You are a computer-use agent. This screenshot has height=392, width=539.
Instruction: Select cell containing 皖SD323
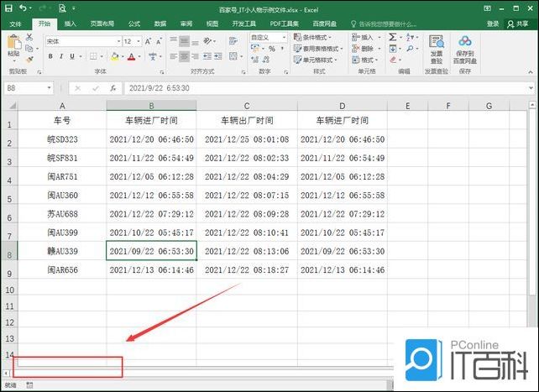coord(62,139)
